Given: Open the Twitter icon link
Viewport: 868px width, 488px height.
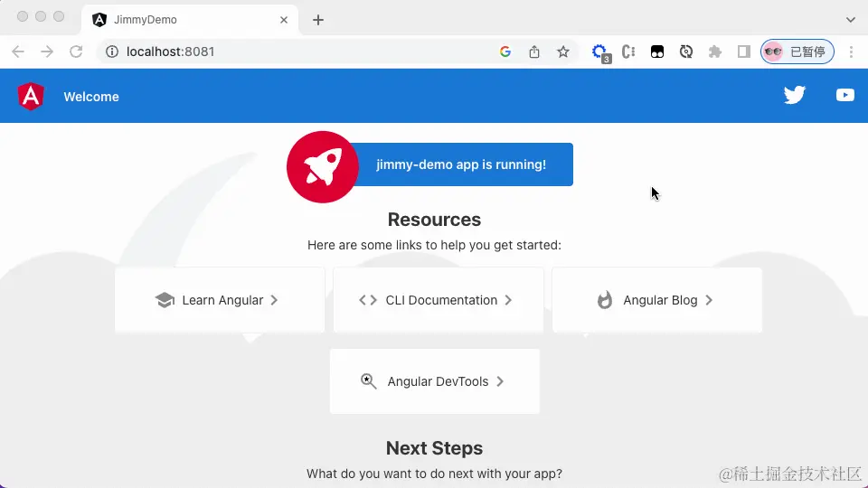Looking at the screenshot, I should point(795,95).
